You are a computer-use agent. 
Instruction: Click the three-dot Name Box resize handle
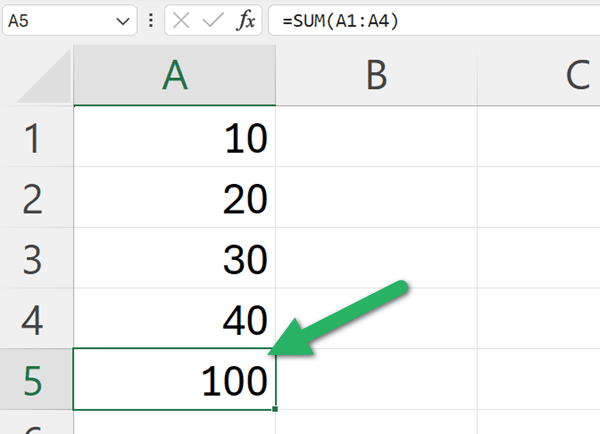coord(151,20)
